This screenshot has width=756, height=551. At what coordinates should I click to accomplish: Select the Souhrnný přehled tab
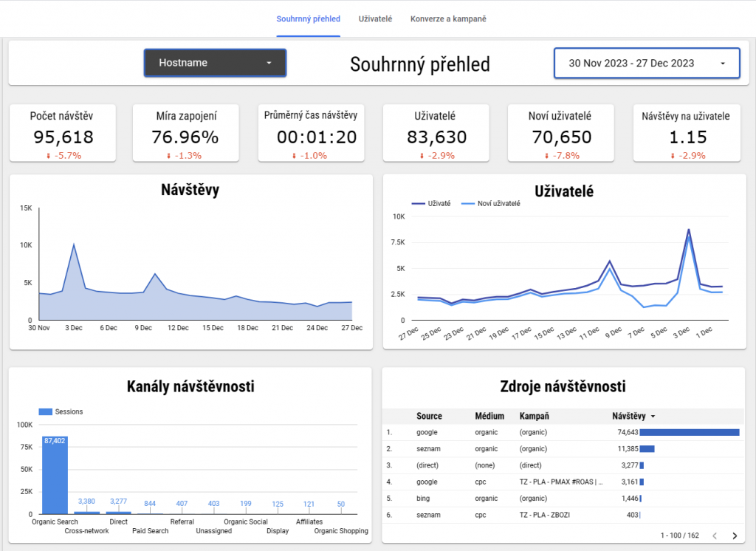pyautogui.click(x=308, y=18)
